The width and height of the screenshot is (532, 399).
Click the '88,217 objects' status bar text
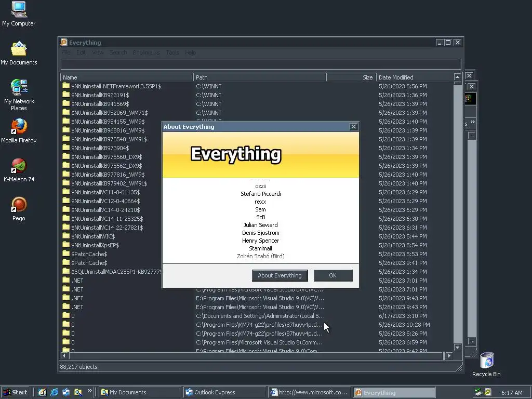pos(79,367)
